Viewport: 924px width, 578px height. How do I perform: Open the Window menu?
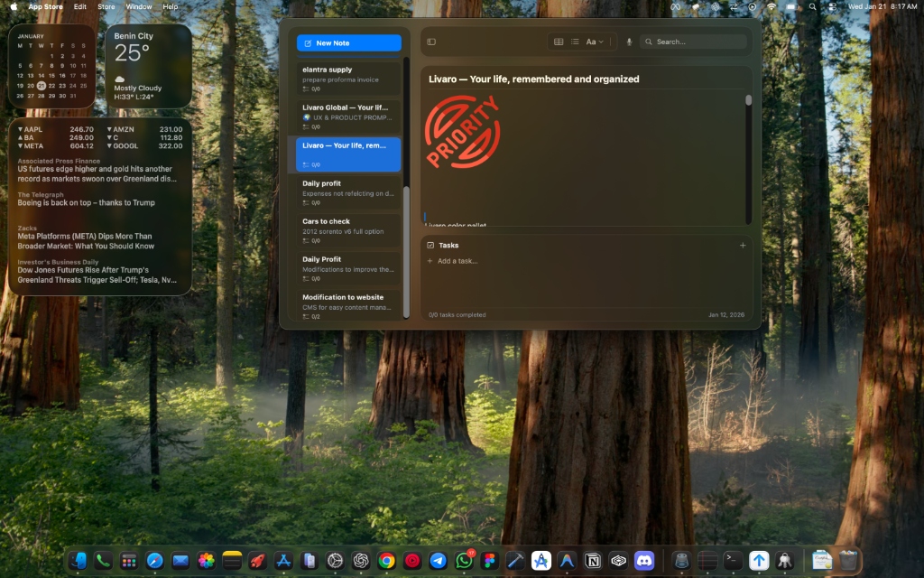pyautogui.click(x=138, y=6)
